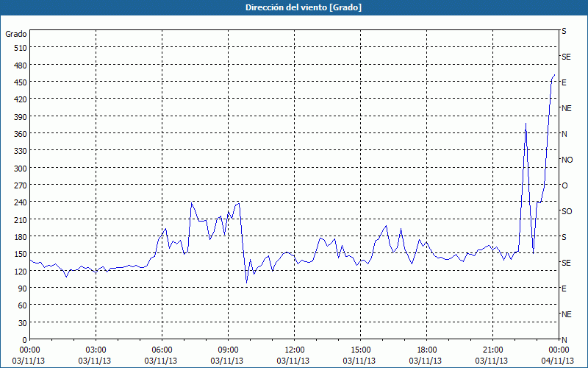
Task: Select the 330 degree axis value
Action: pos(21,151)
